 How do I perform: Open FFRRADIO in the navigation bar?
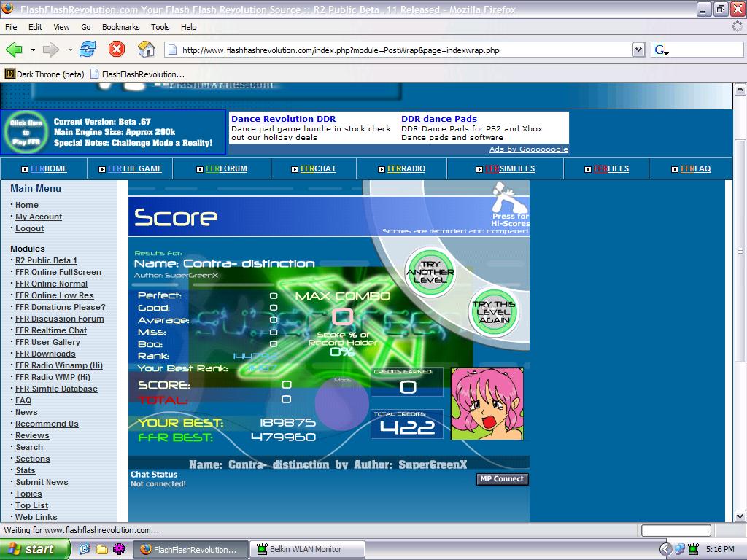click(406, 168)
